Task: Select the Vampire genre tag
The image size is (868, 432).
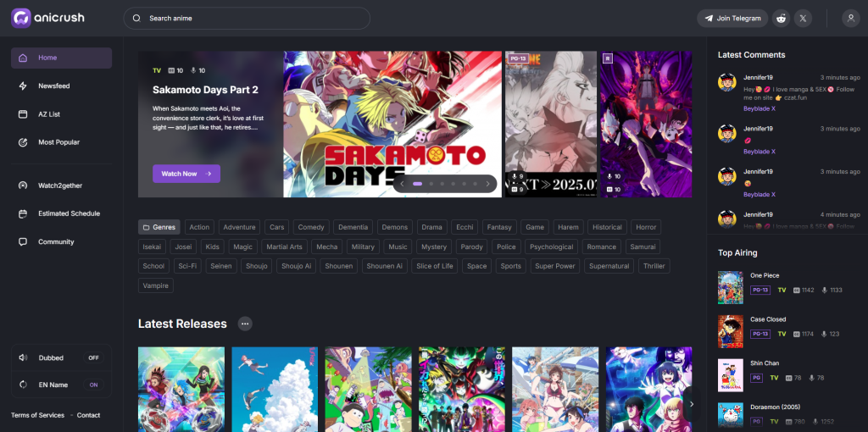Action: (x=156, y=285)
